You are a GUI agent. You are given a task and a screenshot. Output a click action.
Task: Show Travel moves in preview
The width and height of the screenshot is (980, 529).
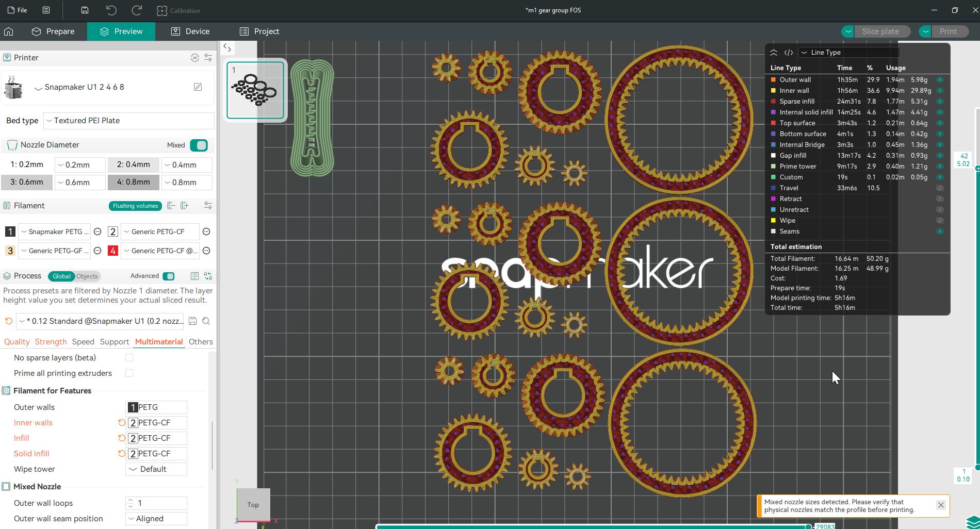(x=940, y=188)
